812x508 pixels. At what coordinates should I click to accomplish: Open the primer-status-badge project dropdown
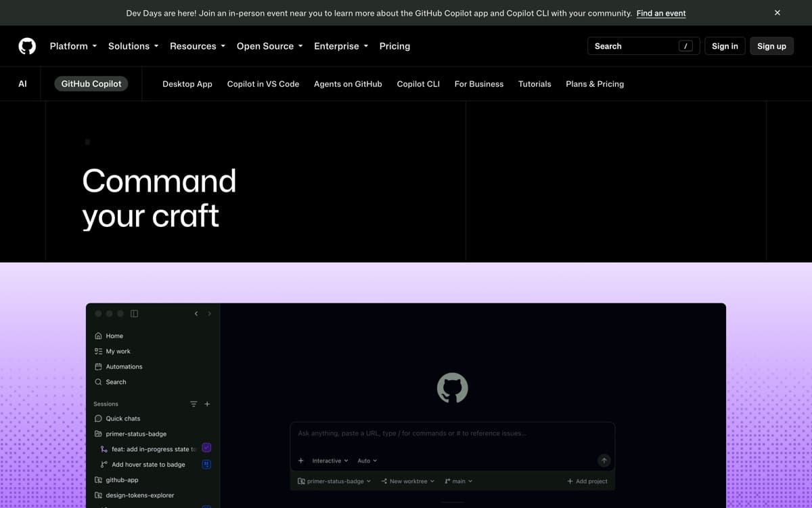click(x=334, y=482)
